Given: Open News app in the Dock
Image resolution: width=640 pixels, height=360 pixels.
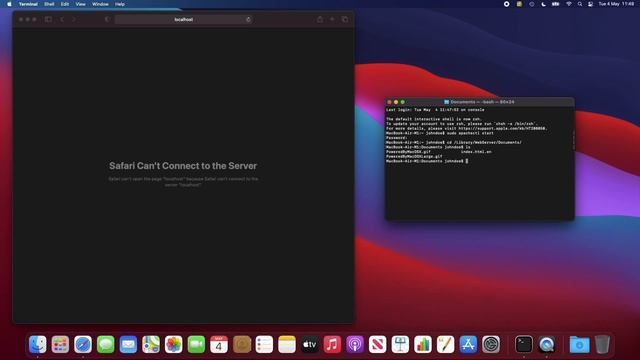Looking at the screenshot, I should 378,344.
